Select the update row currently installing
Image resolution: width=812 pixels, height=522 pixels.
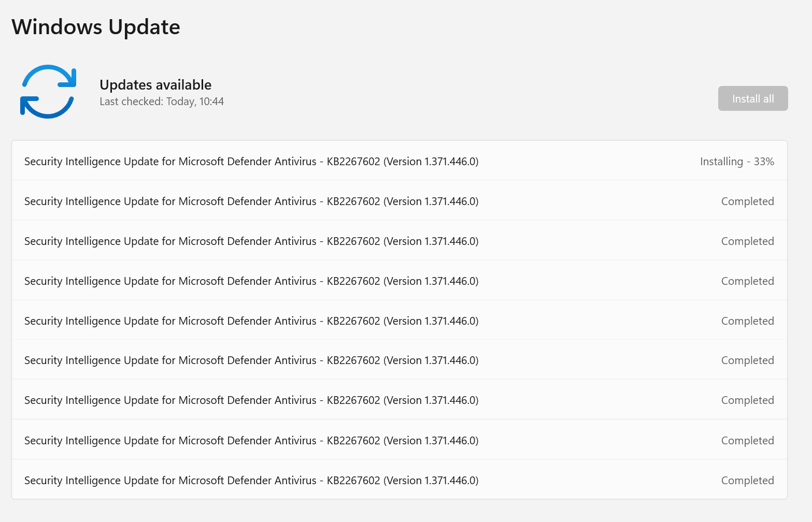[x=400, y=161]
